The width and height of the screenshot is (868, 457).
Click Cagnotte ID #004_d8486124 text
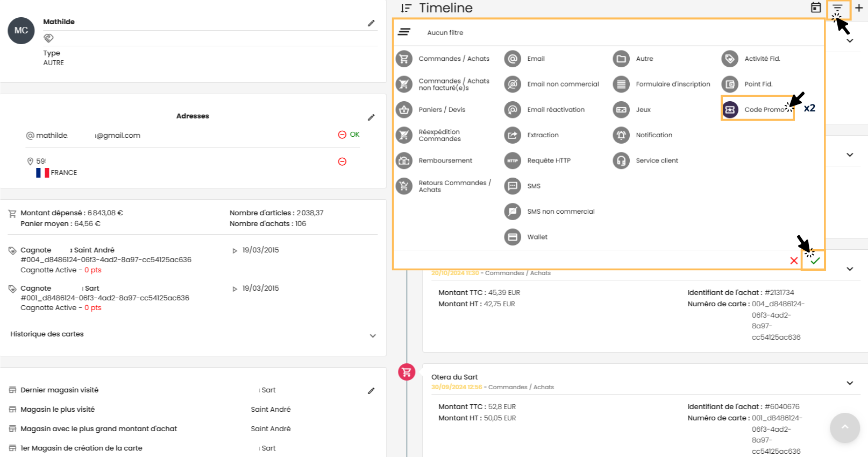click(106, 260)
